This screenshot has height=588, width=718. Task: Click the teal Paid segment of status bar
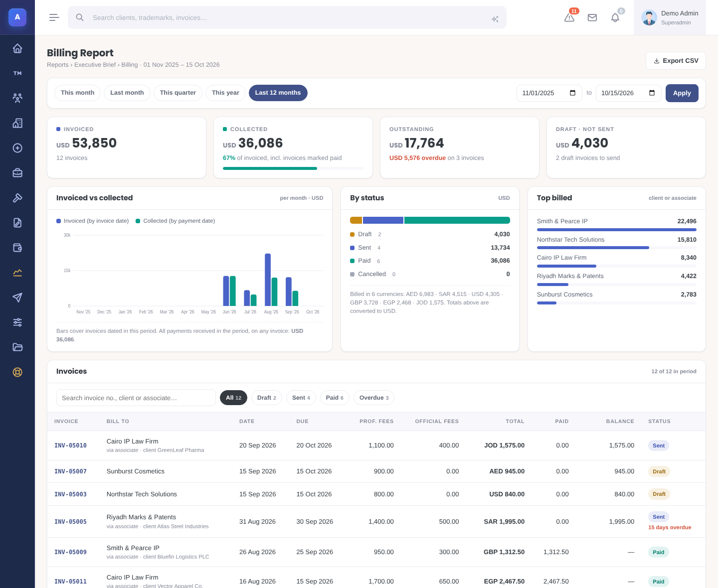pyautogui.click(x=457, y=220)
